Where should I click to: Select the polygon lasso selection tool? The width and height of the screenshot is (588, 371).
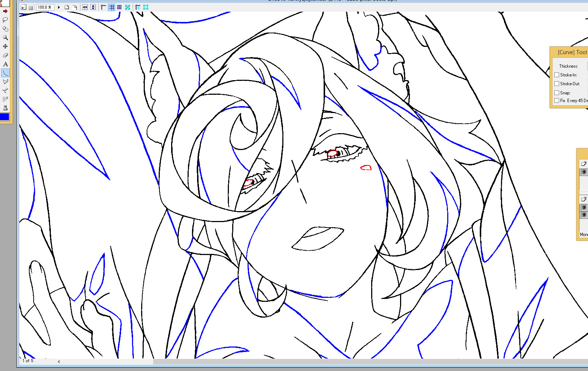pyautogui.click(x=5, y=29)
